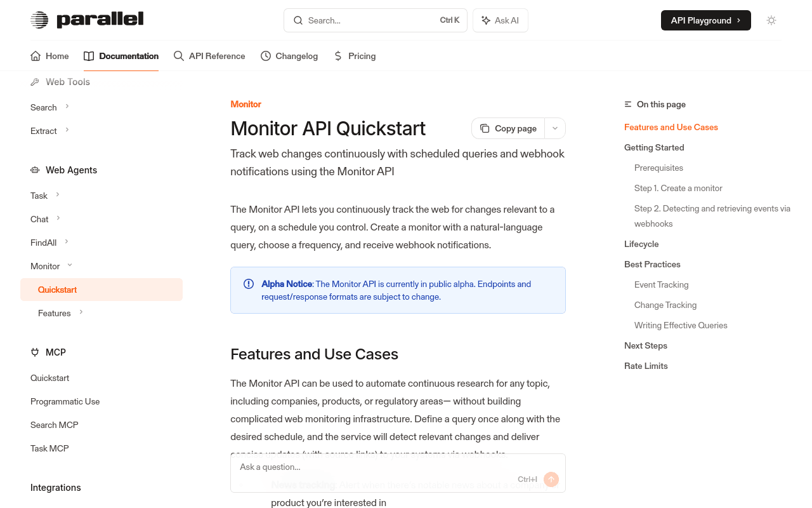Jump to Features and Use Cases section
The image size is (812, 508).
click(671, 127)
